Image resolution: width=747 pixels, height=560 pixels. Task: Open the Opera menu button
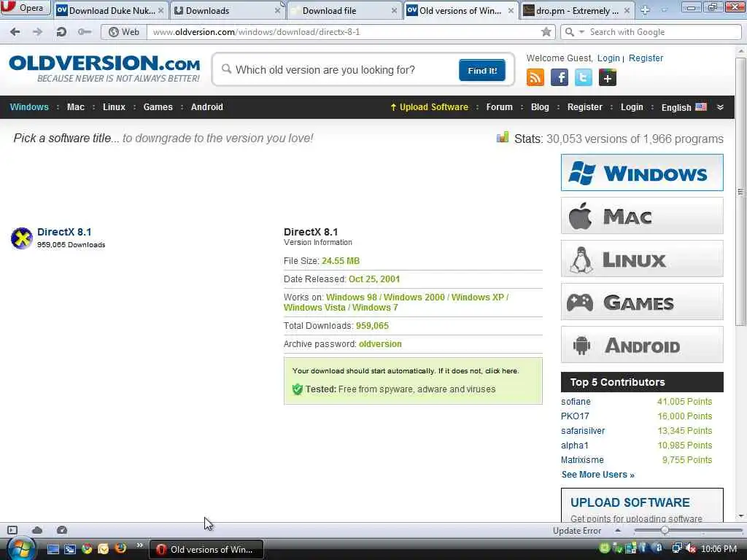tap(25, 8)
